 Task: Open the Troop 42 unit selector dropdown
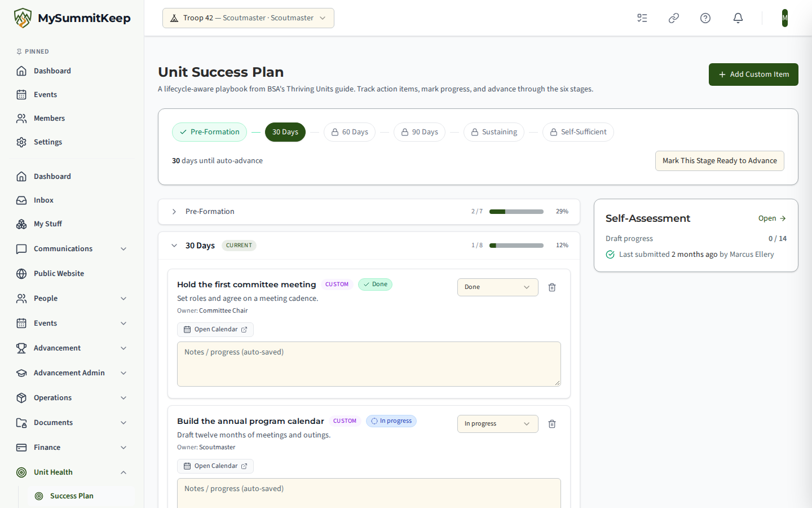(x=248, y=18)
